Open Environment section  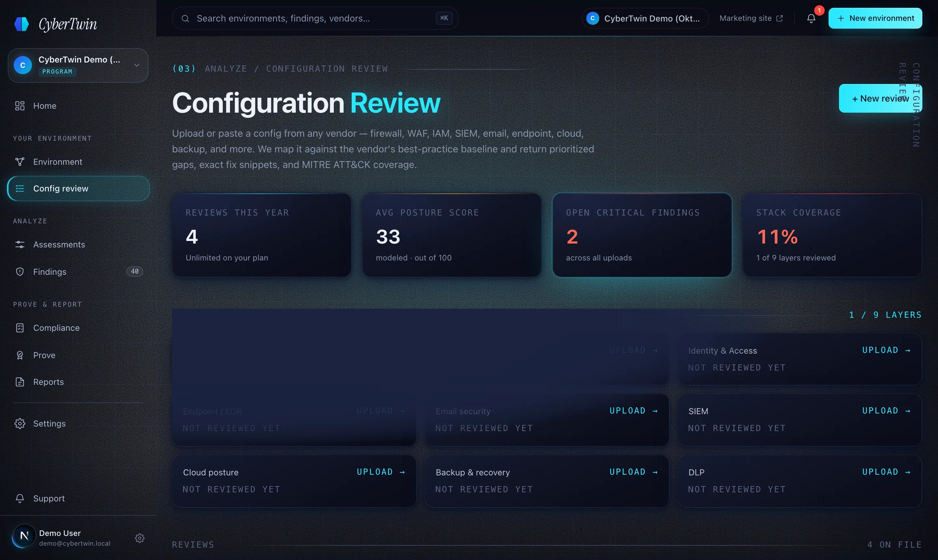[x=78, y=161]
